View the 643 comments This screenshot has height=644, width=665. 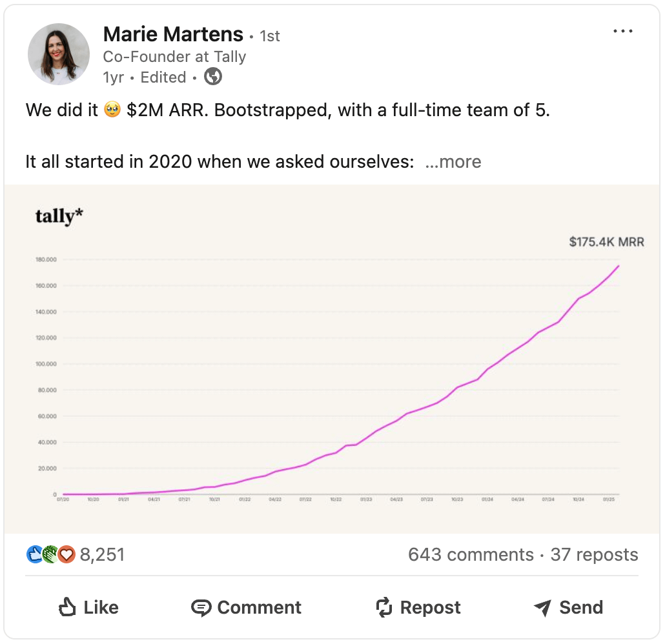[471, 554]
